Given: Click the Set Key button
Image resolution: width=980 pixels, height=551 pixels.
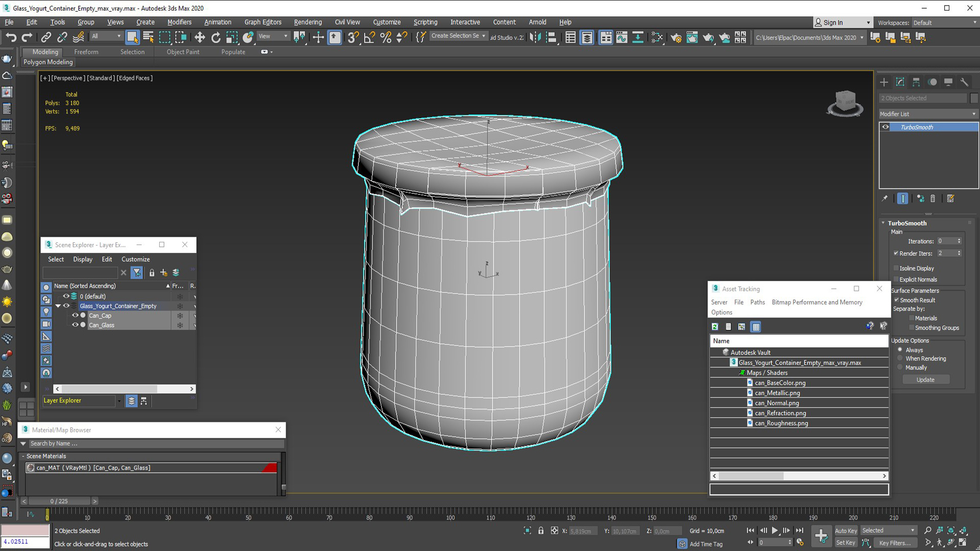Looking at the screenshot, I should 846,543.
